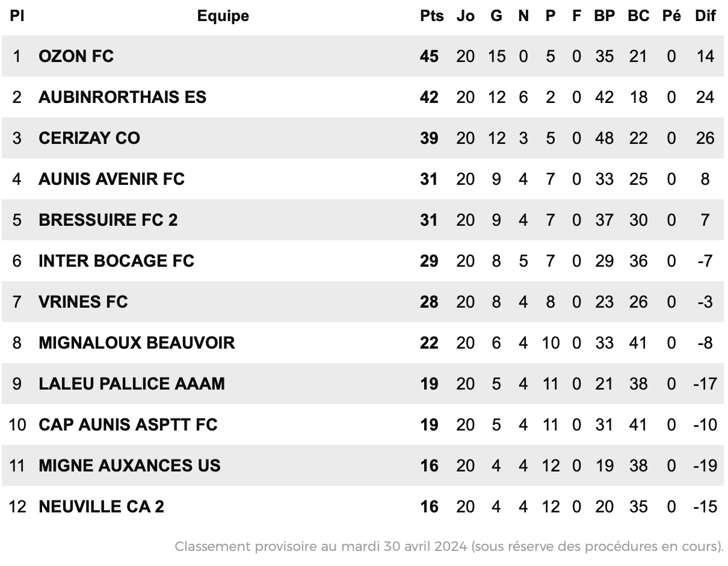This screenshot has height=566, width=728.
Task: Click the Classement provisoire footnote text
Action: (449, 547)
